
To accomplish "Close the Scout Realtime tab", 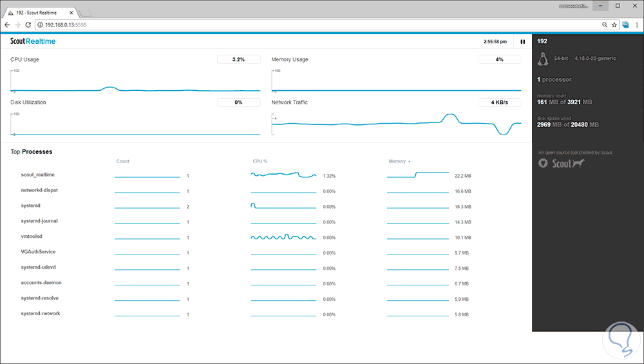I will point(71,13).
